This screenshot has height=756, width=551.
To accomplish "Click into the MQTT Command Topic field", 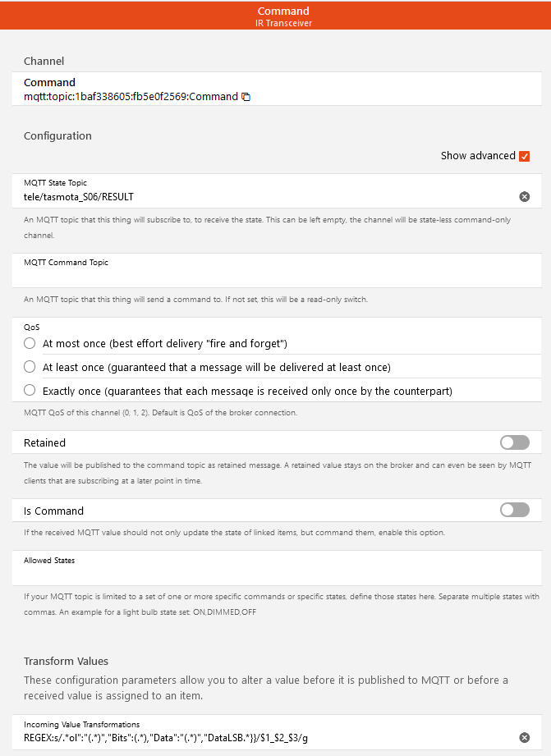I will point(275,275).
